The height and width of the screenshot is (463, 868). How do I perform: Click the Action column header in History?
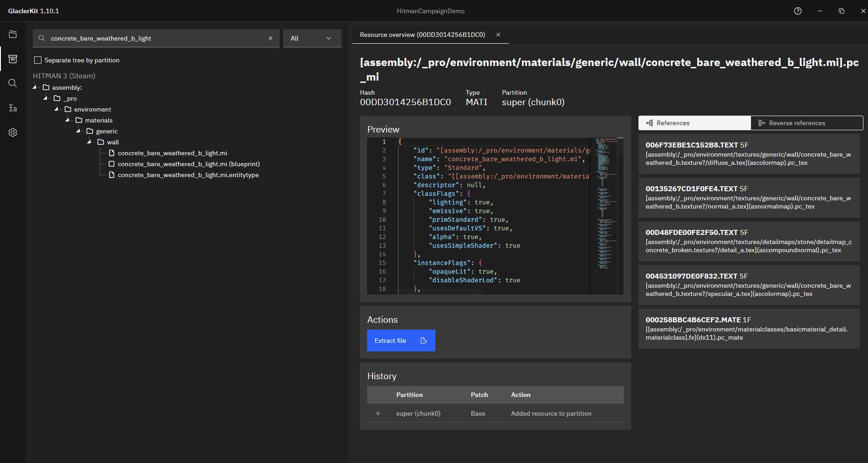coord(521,395)
